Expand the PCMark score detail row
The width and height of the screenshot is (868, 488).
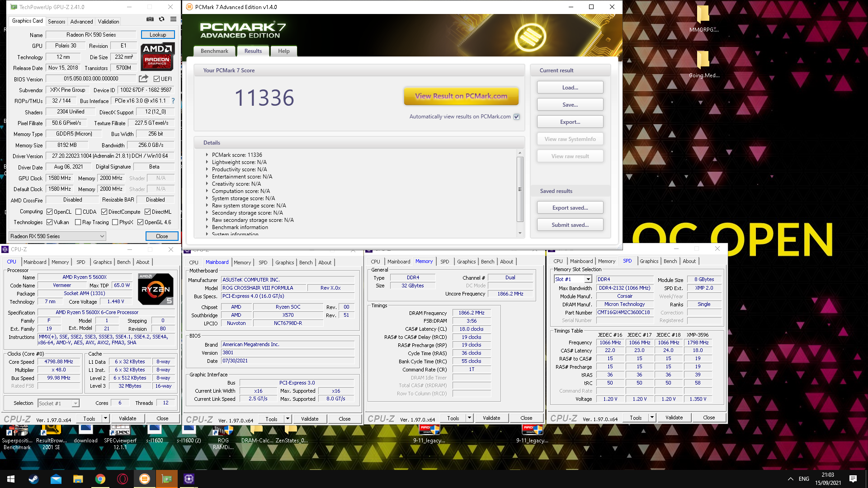208,155
